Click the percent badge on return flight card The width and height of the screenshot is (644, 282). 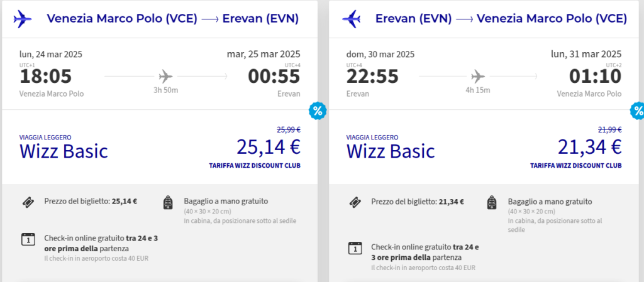638,111
